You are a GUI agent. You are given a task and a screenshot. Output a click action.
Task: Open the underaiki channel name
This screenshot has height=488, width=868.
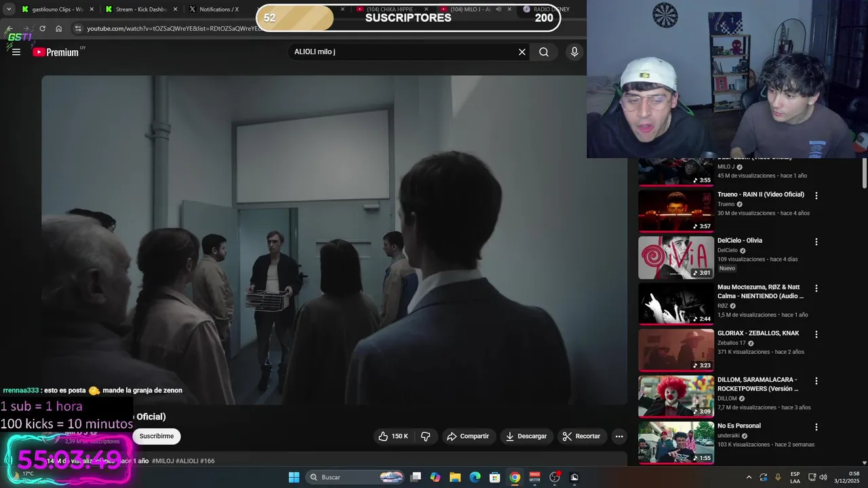728,436
